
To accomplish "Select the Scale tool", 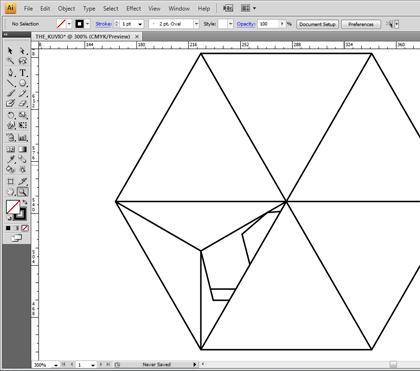I will tap(22, 115).
